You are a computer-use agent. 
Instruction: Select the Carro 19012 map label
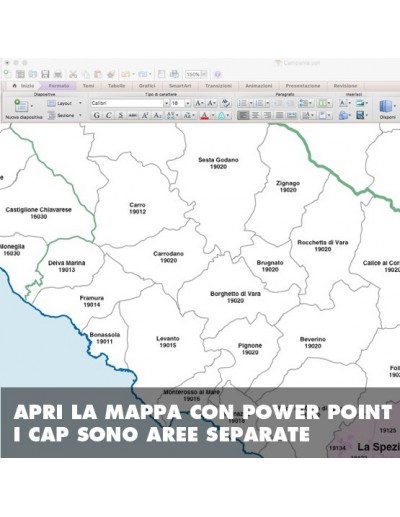138,208
